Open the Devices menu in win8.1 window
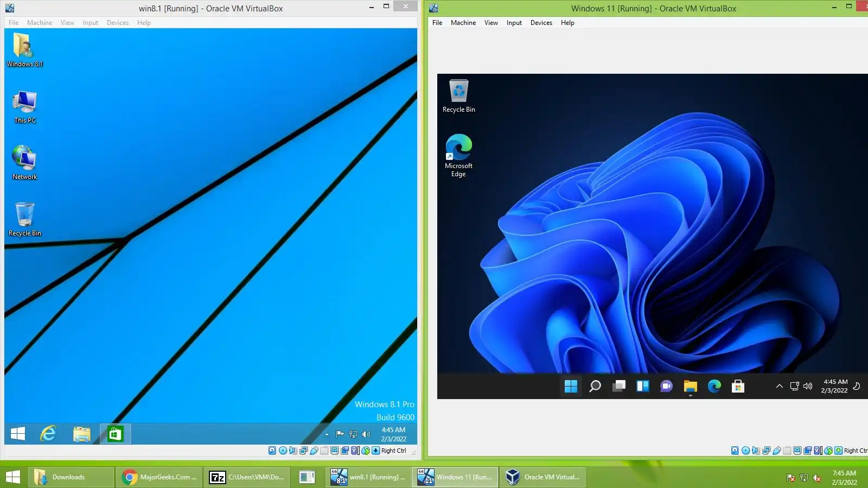868x488 pixels. click(x=118, y=23)
